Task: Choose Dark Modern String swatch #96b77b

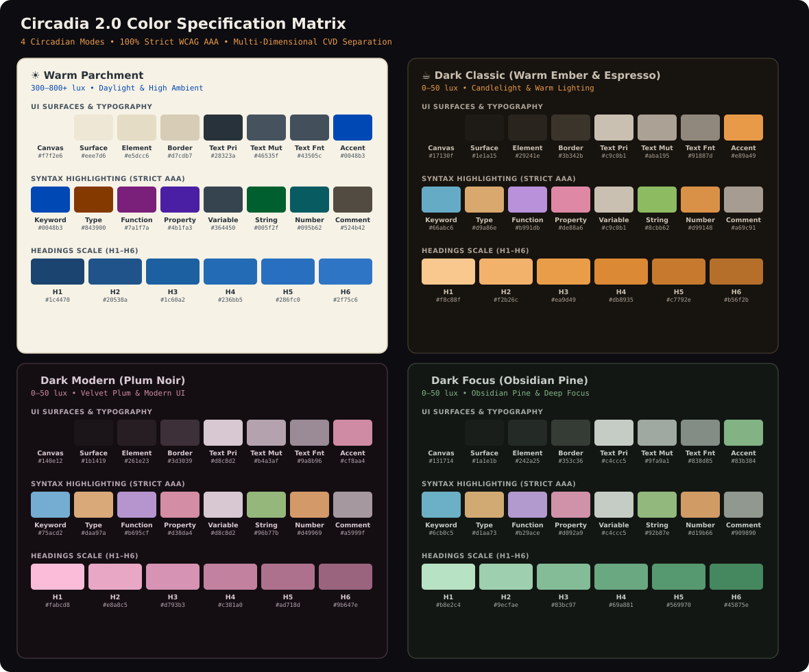Action: coord(266,505)
